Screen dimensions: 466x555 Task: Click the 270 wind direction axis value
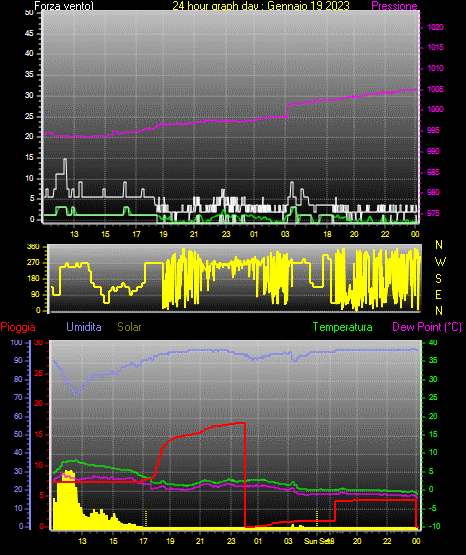click(33, 263)
